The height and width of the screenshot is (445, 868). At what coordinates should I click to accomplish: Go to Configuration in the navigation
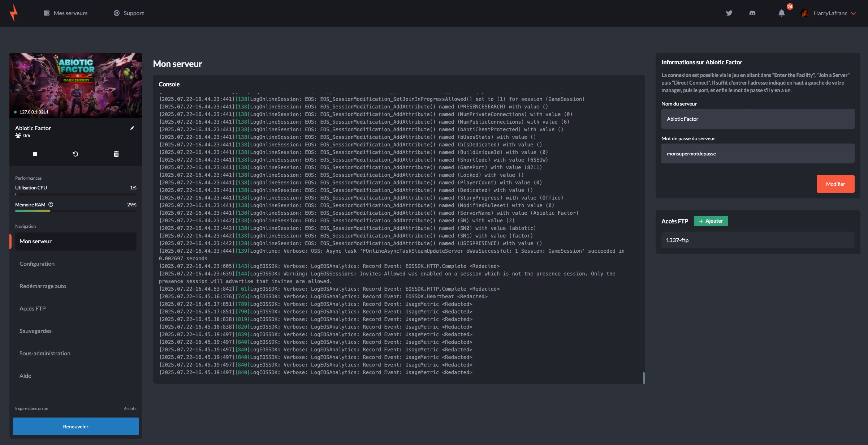coord(37,264)
